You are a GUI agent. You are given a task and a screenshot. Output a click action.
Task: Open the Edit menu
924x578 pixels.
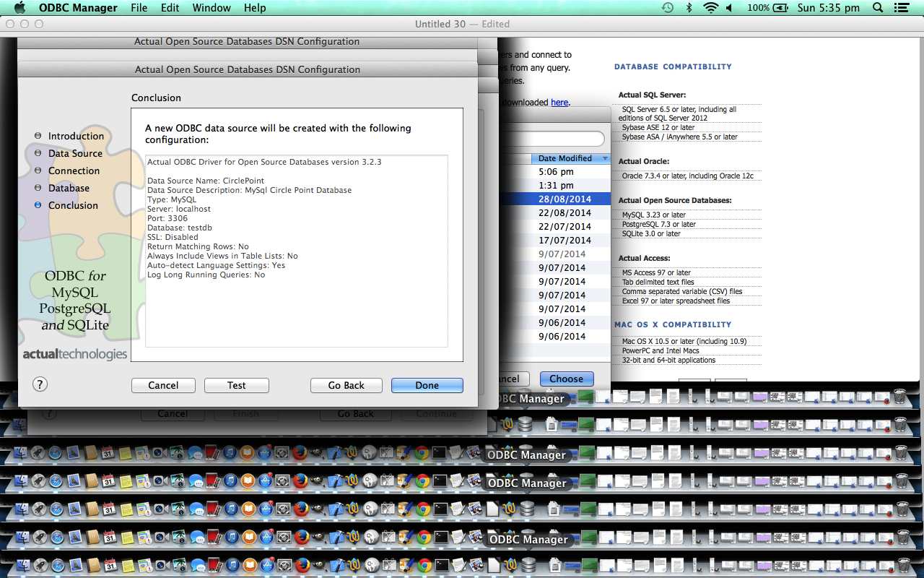pyautogui.click(x=170, y=8)
